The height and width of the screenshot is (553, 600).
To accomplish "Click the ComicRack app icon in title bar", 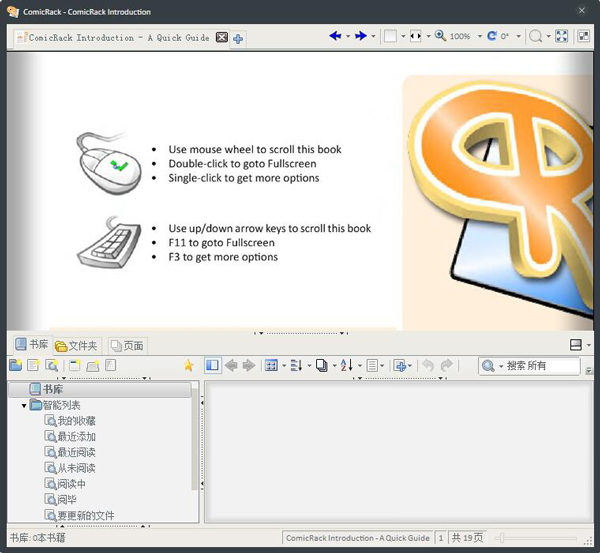I will (13, 11).
